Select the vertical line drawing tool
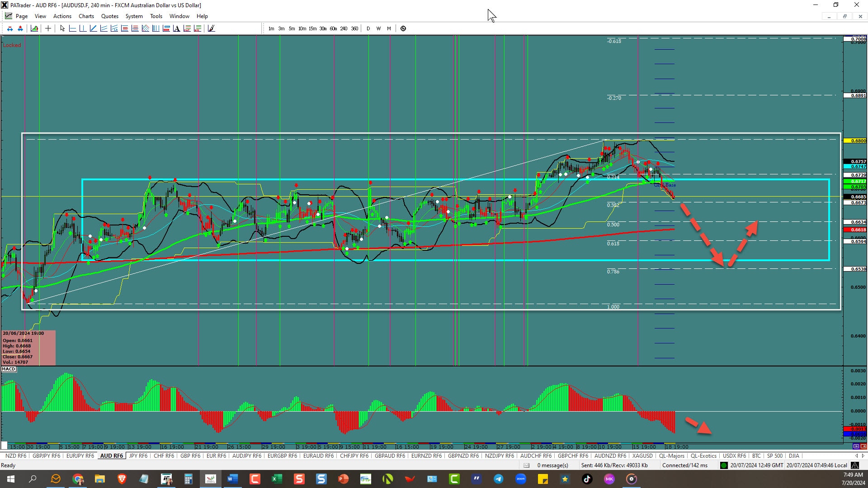The image size is (868, 488). click(x=83, y=28)
